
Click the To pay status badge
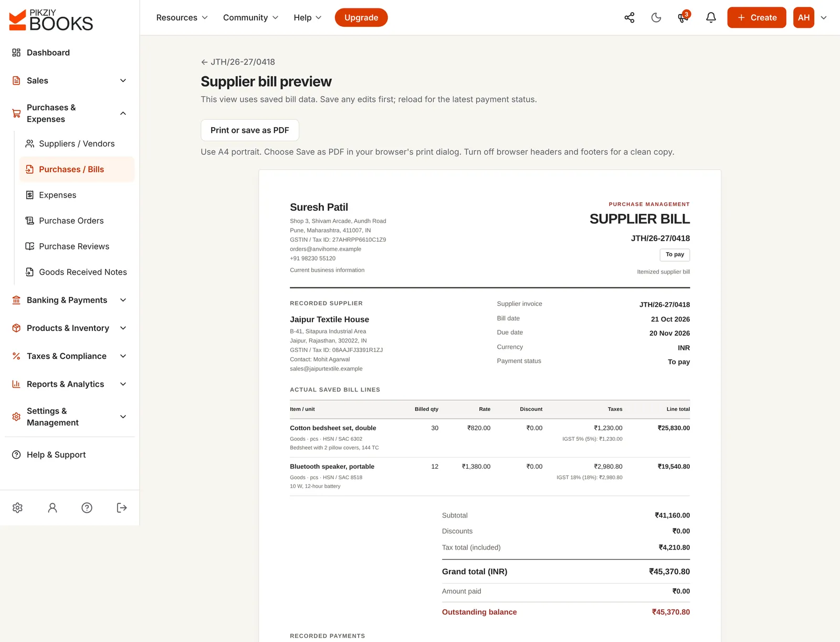tap(675, 255)
